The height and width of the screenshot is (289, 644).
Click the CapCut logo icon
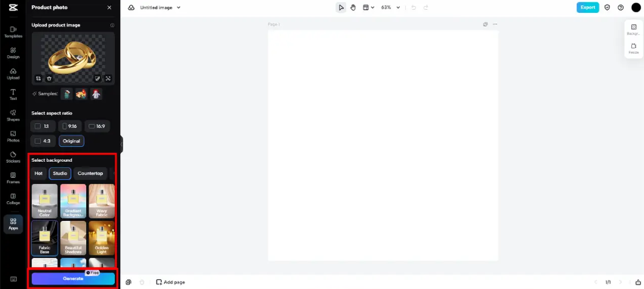(13, 8)
